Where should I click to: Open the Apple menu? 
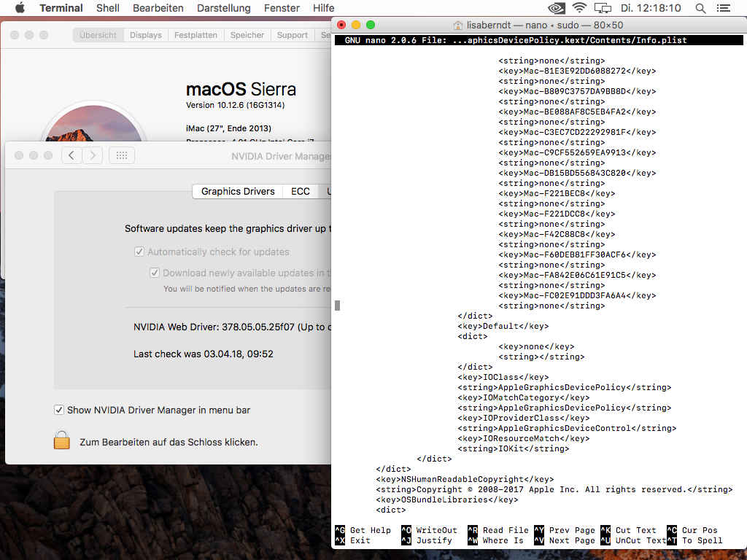point(20,8)
